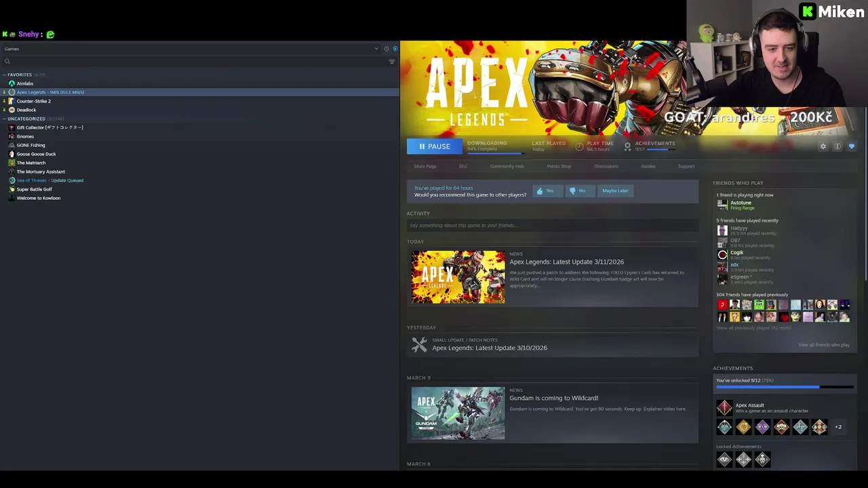Open game settings gear icon
Image resolution: width=868 pixels, height=488 pixels.
(823, 146)
